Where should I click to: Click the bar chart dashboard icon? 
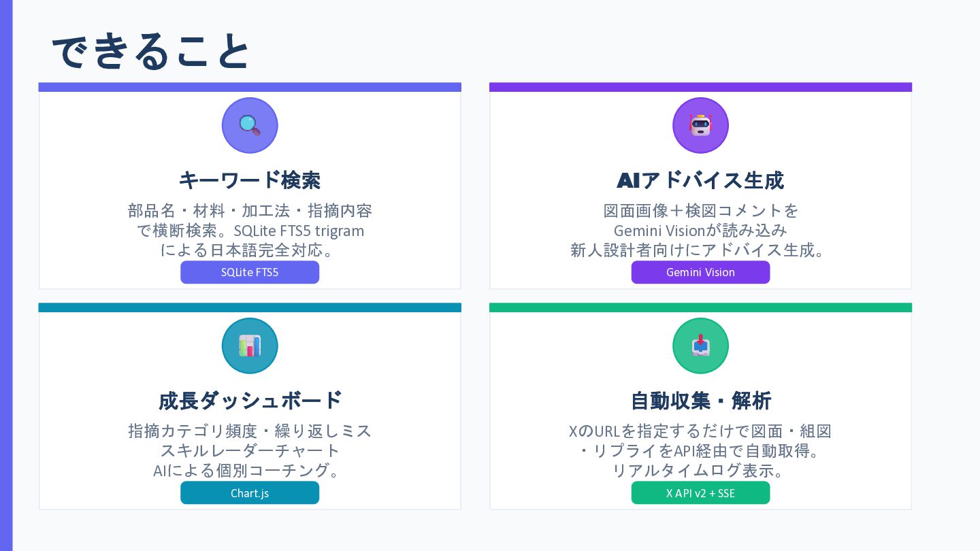click(x=250, y=346)
